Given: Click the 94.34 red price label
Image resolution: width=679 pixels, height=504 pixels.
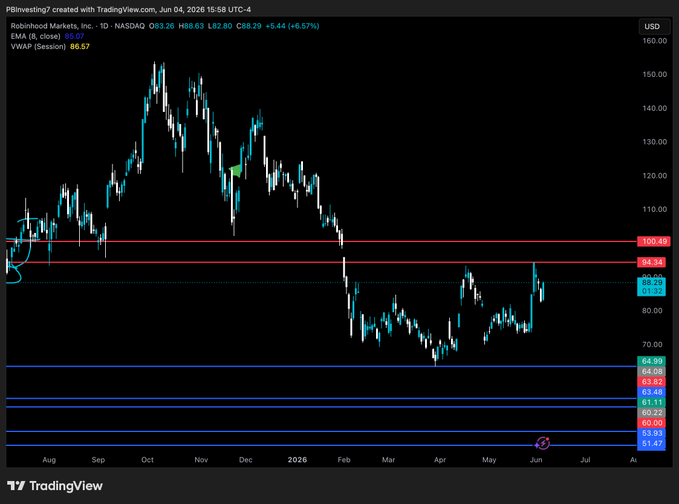Looking at the screenshot, I should 652,262.
